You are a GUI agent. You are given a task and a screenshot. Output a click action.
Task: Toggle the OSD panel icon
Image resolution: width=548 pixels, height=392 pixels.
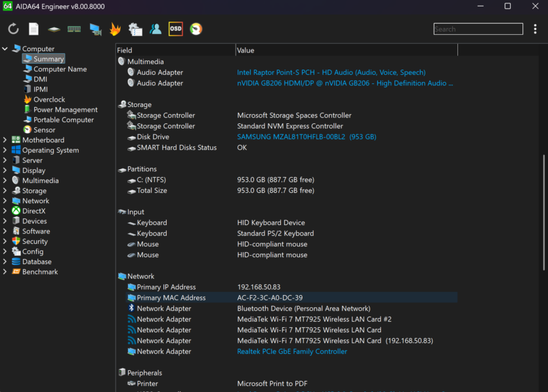(x=176, y=29)
